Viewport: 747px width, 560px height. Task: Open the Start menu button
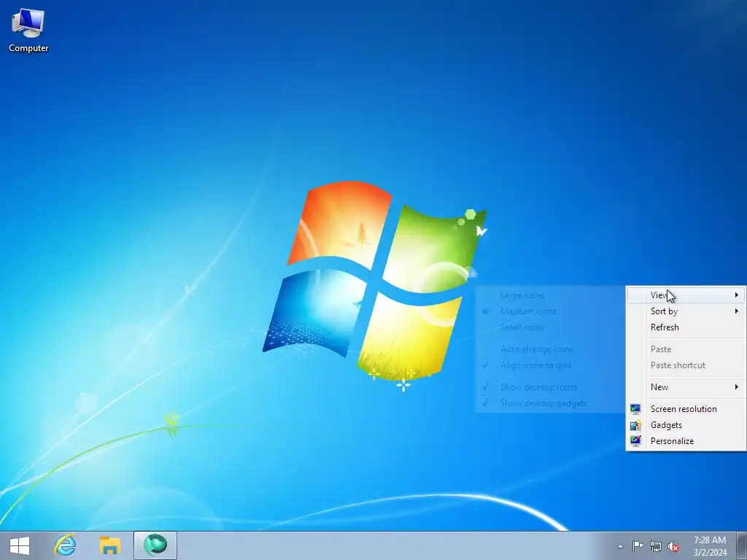20,545
